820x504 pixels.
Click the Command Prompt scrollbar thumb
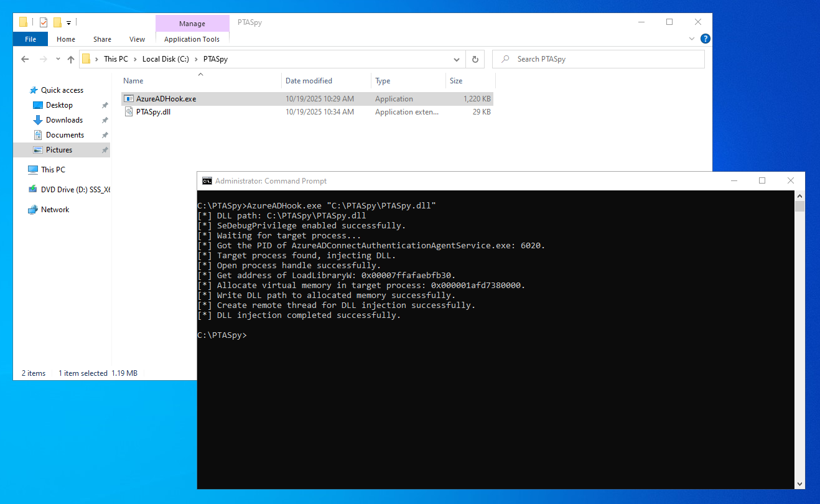pos(799,207)
